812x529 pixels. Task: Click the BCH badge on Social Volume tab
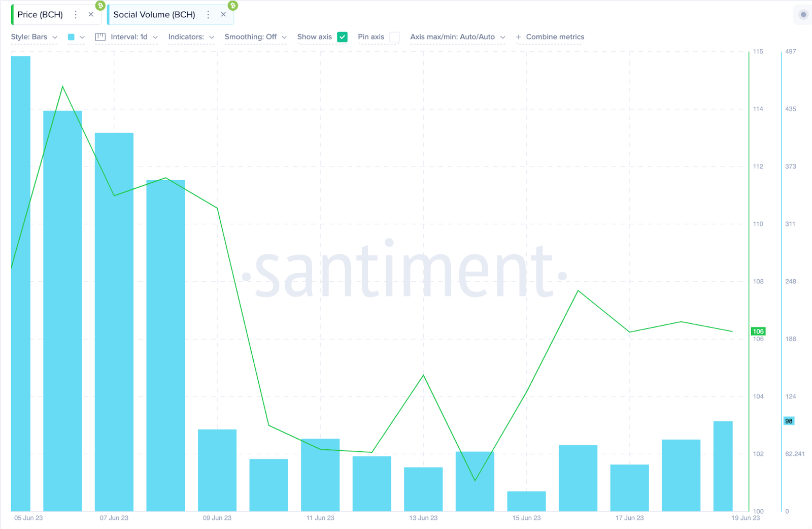click(233, 6)
